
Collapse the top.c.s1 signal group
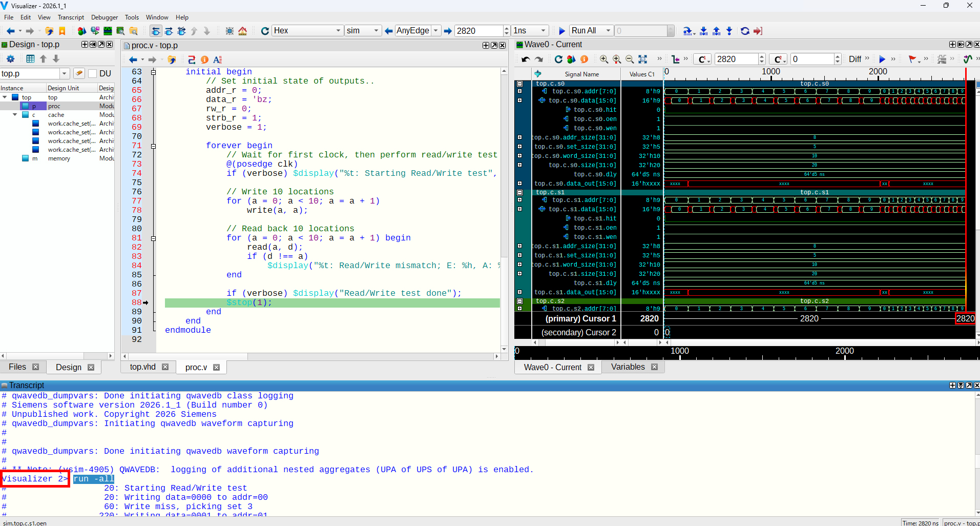coord(519,192)
